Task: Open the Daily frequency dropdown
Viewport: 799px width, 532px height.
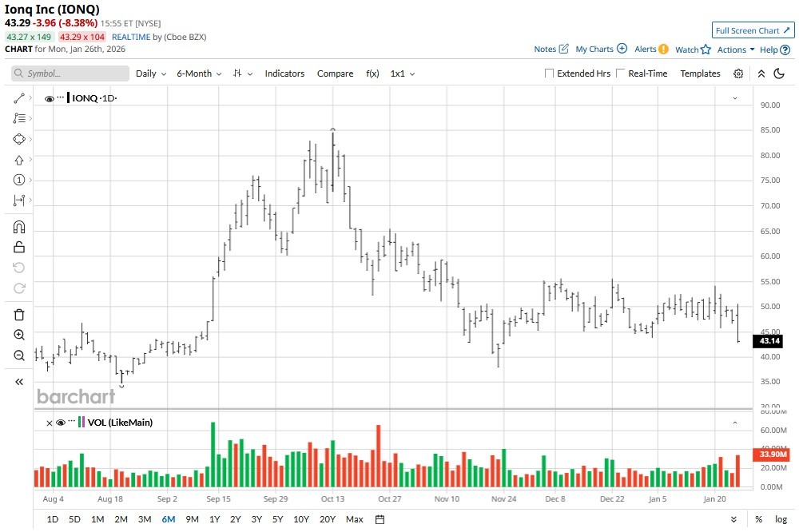Action: coord(151,73)
